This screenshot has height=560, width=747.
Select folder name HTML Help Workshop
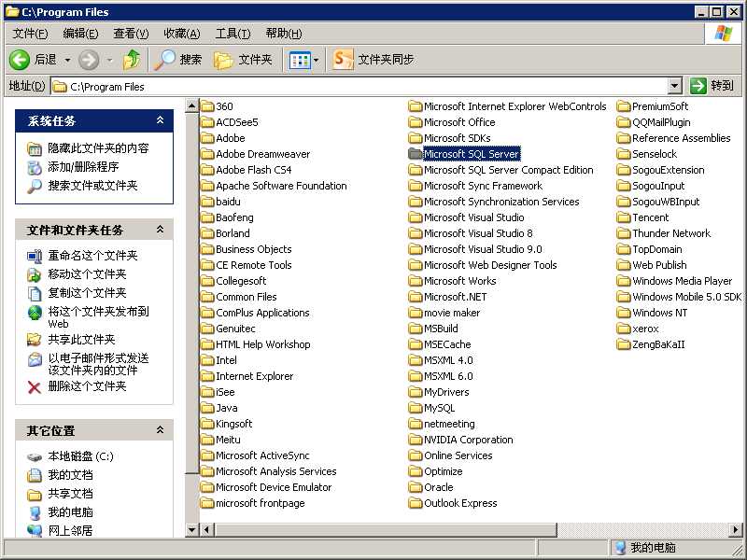click(263, 344)
